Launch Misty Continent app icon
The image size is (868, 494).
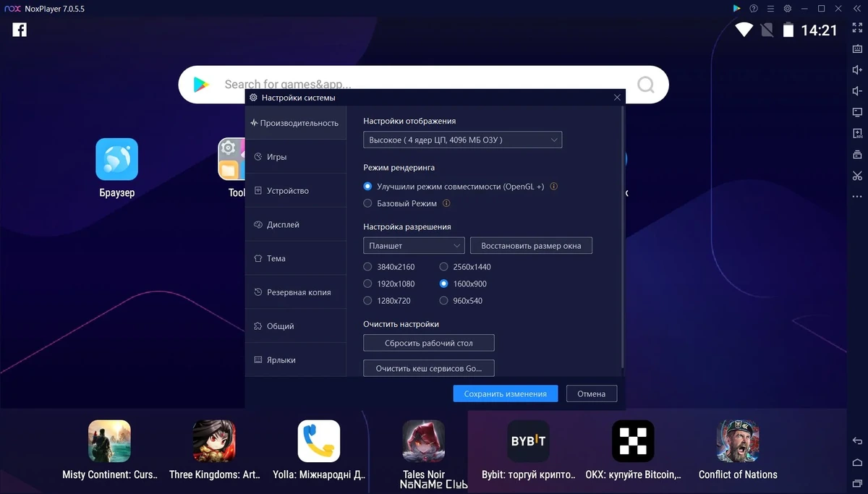pos(109,441)
